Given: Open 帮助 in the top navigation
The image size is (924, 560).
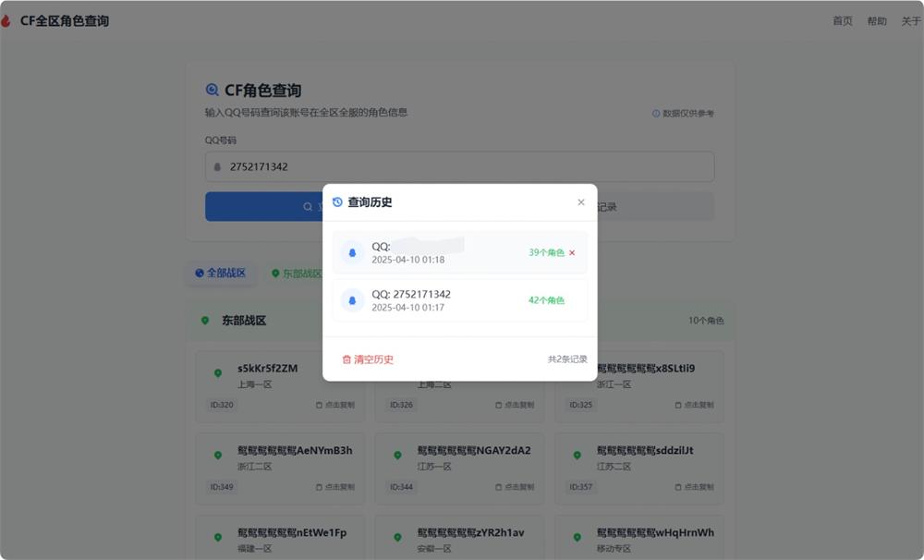Looking at the screenshot, I should pyautogui.click(x=877, y=21).
